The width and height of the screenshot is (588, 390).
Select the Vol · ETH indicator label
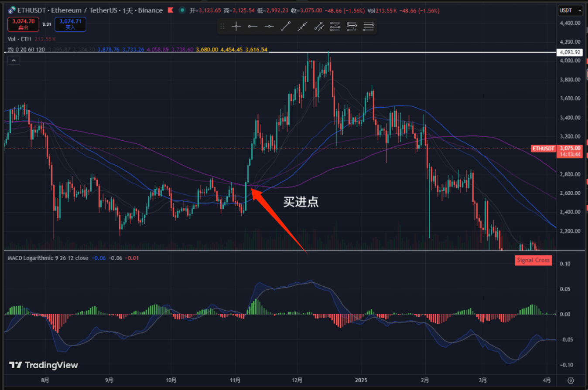pyautogui.click(x=20, y=39)
